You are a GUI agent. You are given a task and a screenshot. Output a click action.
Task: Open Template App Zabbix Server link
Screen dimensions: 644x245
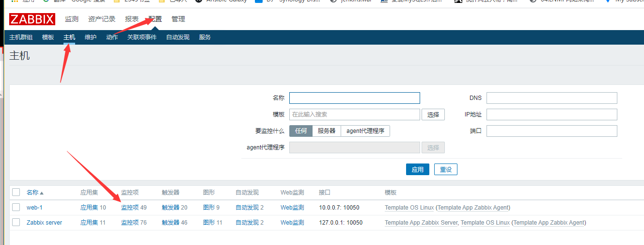(421, 223)
